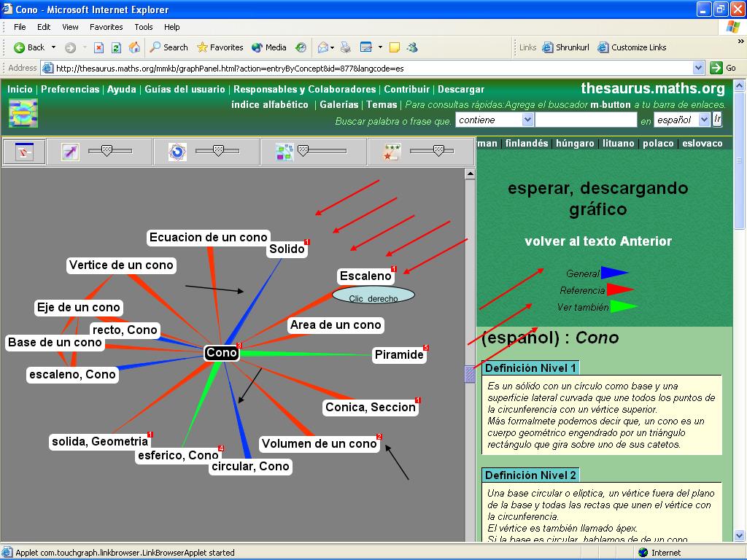This screenshot has width=747, height=560.
Task: Open the Tools menu
Action: point(144,27)
